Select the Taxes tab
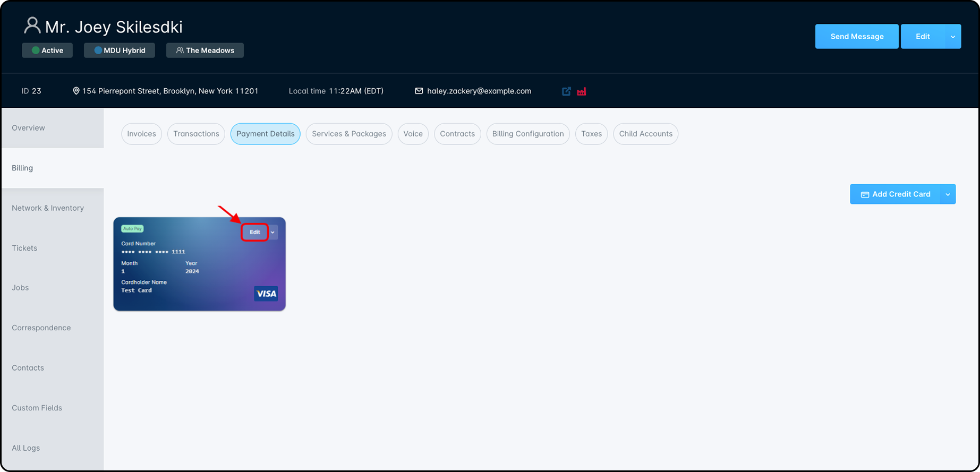980x472 pixels. click(591, 134)
